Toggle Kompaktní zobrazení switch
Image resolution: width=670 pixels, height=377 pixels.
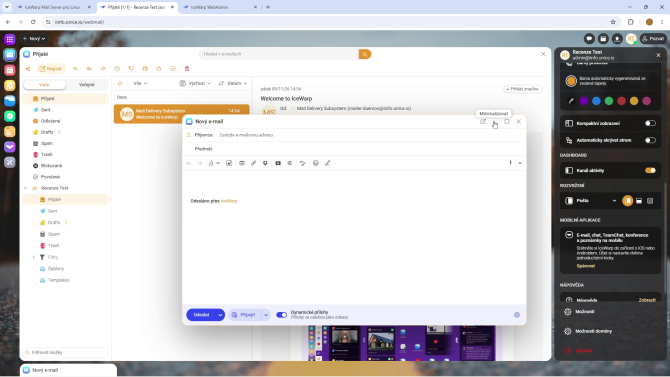point(650,124)
